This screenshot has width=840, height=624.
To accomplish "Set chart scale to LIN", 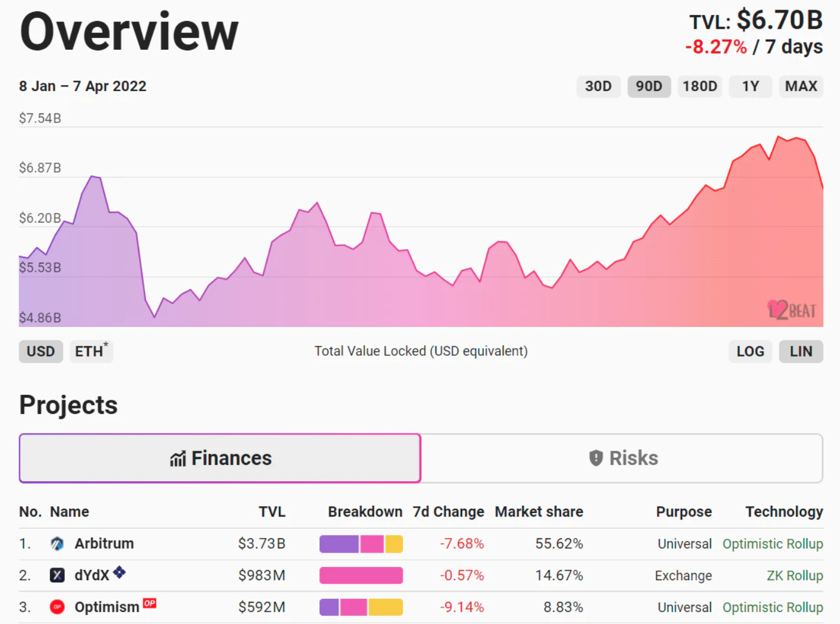I will pyautogui.click(x=801, y=352).
